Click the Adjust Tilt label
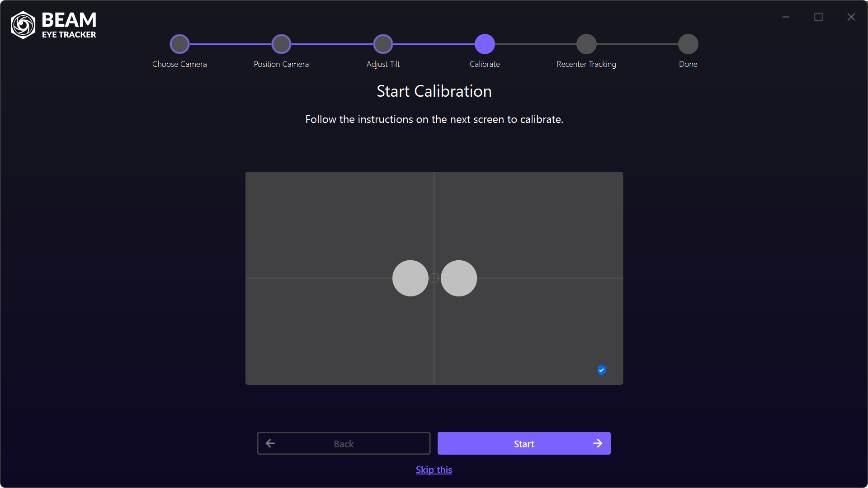This screenshot has height=488, width=868. click(x=383, y=64)
